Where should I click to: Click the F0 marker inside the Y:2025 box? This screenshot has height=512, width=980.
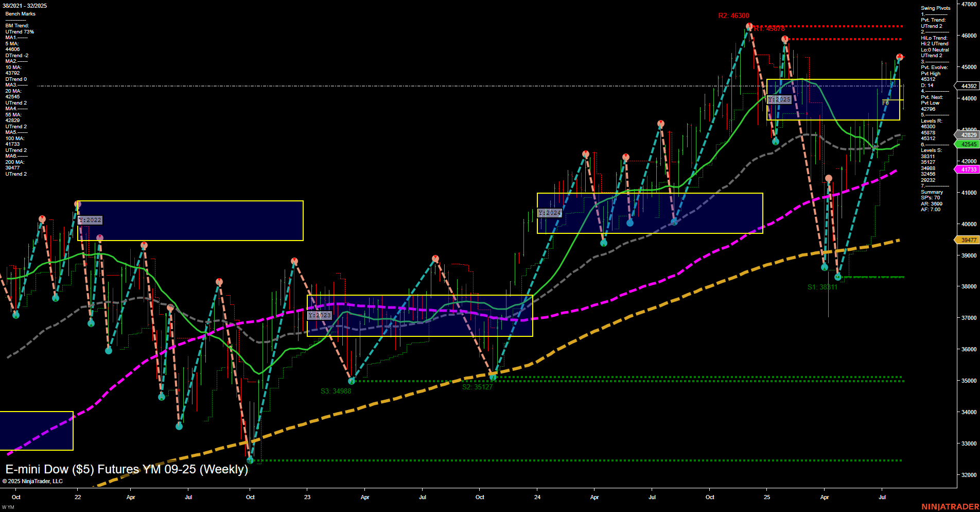[885, 103]
